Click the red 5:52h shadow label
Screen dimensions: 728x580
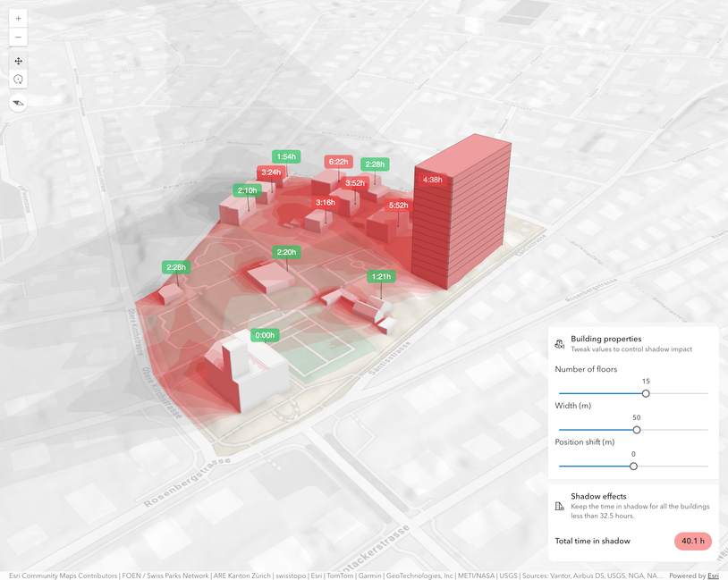click(x=398, y=206)
